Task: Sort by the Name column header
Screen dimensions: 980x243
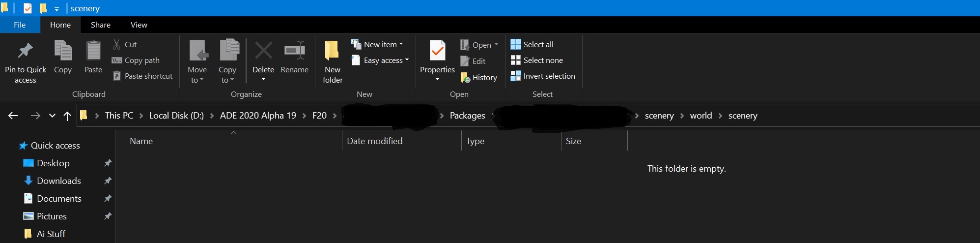Action: click(141, 141)
